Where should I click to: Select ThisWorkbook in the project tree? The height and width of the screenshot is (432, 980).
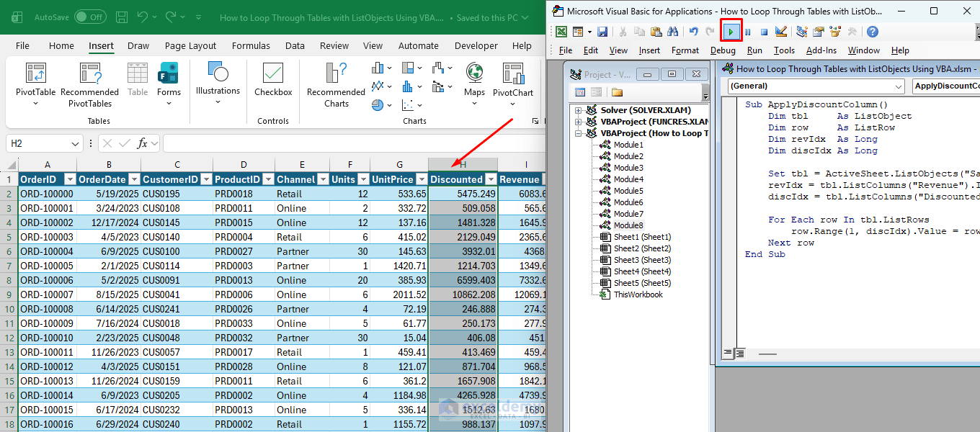[x=638, y=294]
